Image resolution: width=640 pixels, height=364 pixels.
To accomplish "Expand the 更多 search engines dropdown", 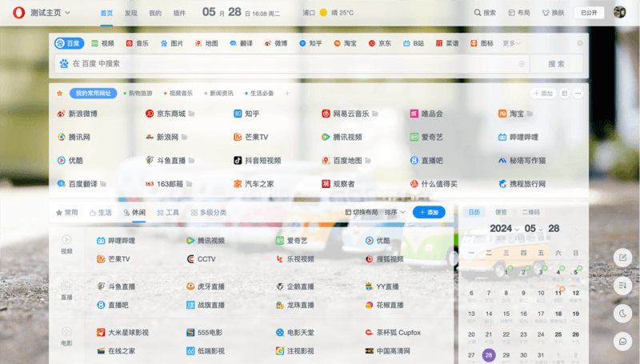I will click(511, 43).
